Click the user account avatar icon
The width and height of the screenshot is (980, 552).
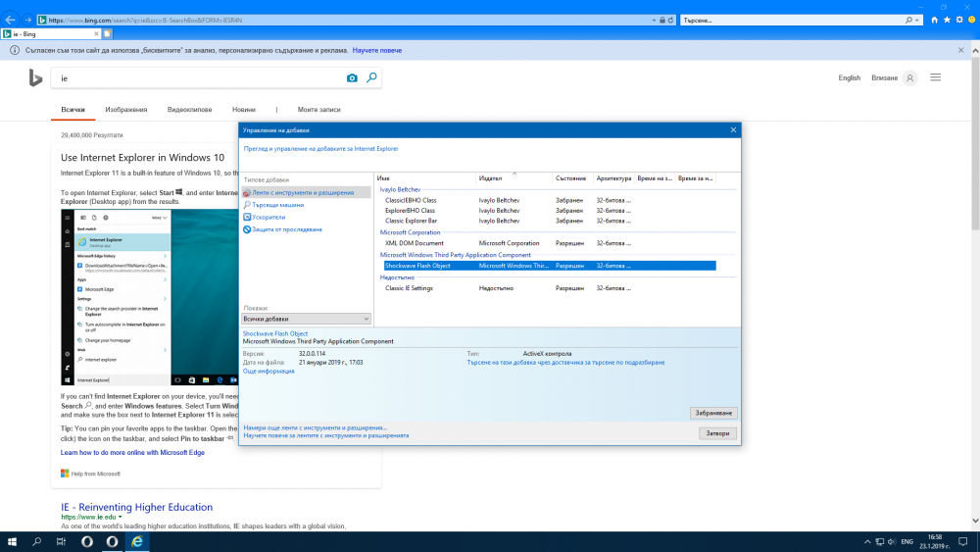910,78
